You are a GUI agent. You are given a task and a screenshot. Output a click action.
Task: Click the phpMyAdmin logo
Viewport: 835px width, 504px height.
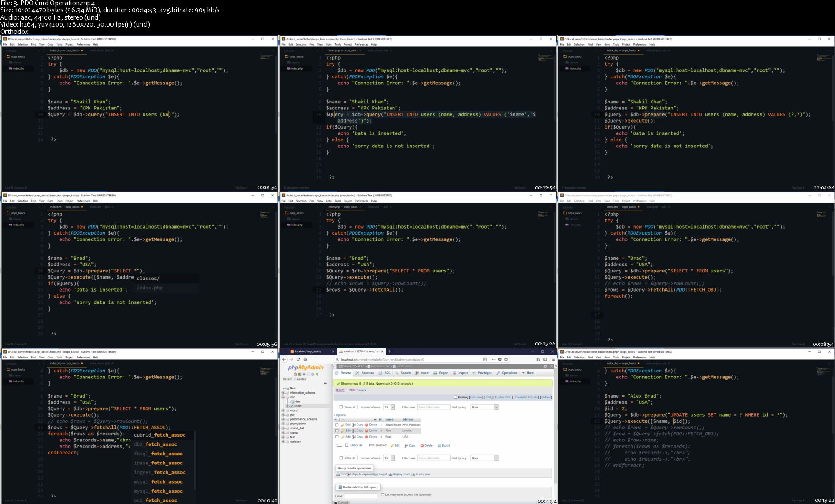coord(306,368)
